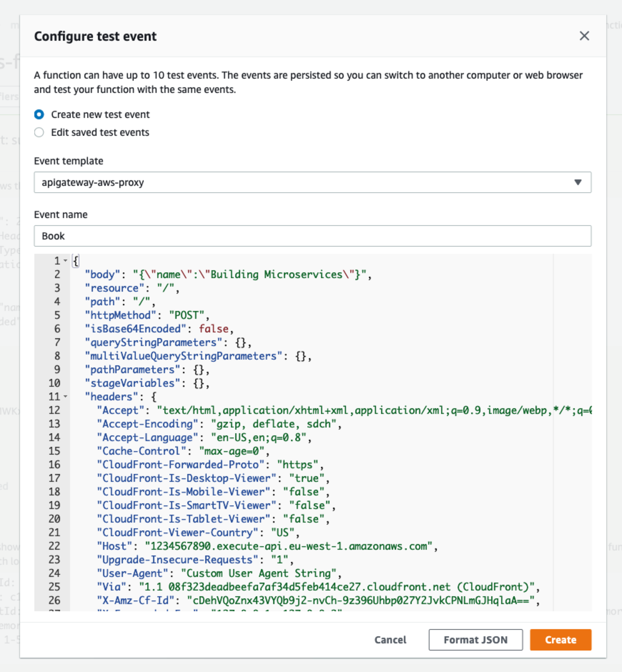
Task: Collapse the JSON root at line 1
Action: point(66,260)
